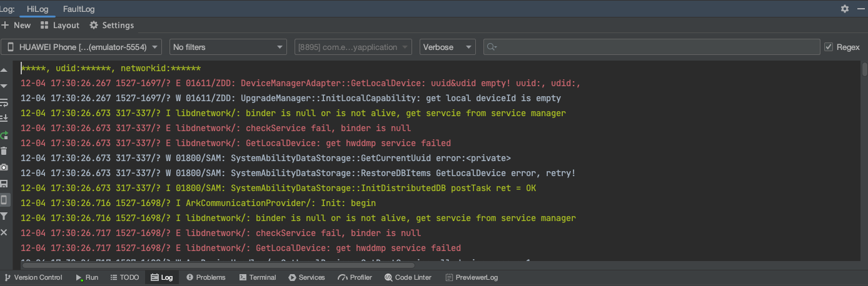Click the InitDistributedDB postTask ret = OK line

click(278, 188)
